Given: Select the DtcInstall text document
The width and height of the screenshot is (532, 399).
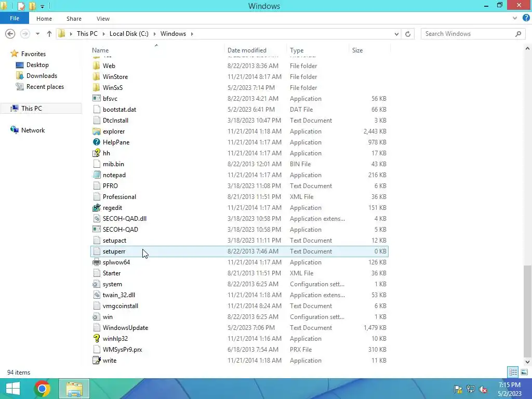Looking at the screenshot, I should pos(239,121).
